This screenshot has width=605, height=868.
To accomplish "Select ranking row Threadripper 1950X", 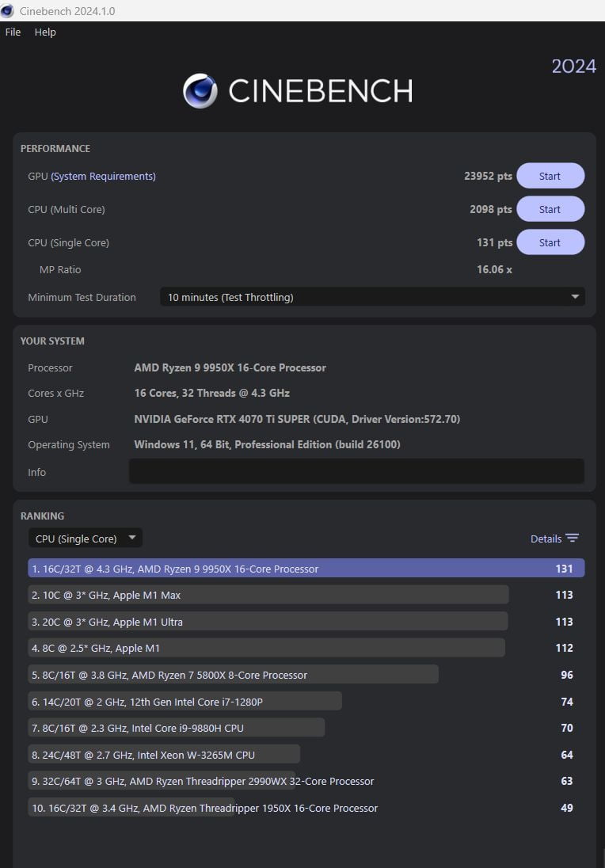I will [306, 808].
